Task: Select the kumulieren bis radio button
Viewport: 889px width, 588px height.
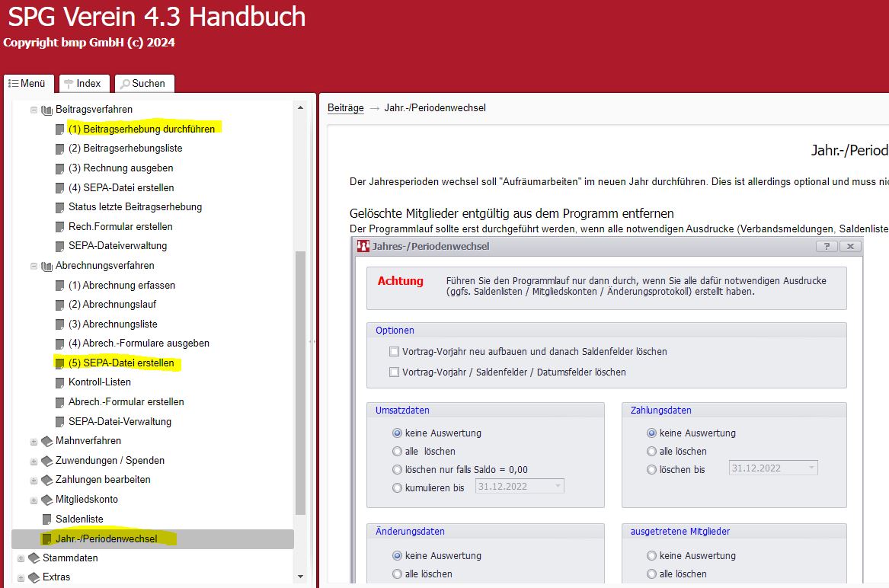Action: (397, 487)
